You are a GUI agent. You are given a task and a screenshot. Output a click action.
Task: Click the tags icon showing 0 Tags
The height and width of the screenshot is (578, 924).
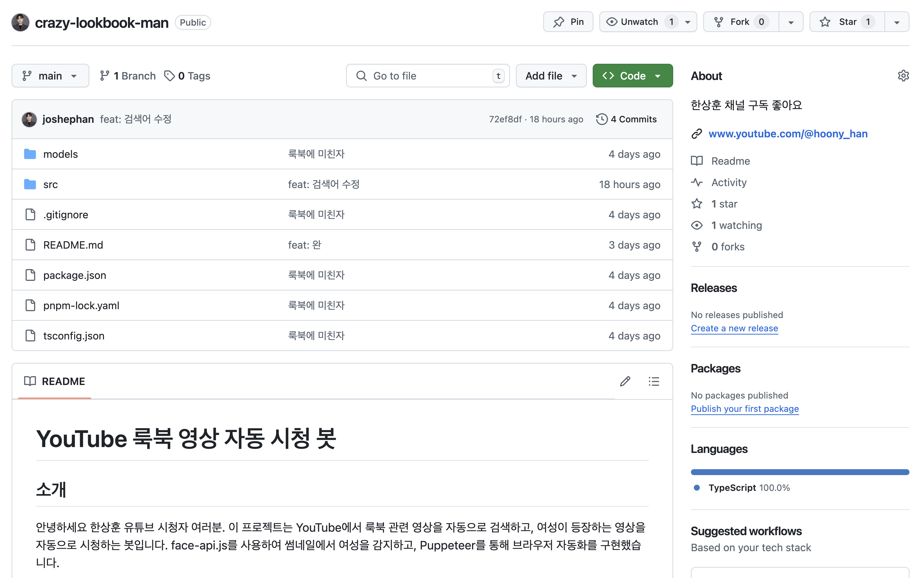[169, 76]
